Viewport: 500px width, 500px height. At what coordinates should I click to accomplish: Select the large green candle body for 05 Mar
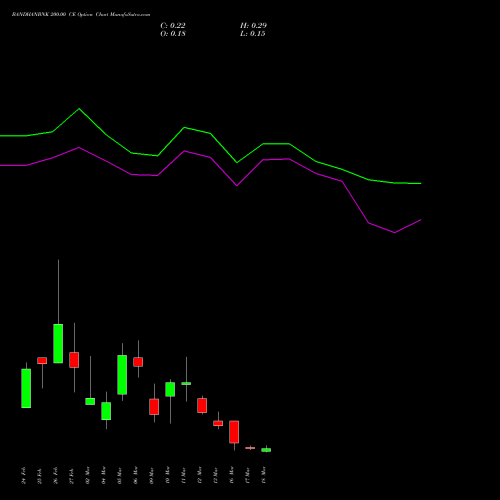click(122, 375)
